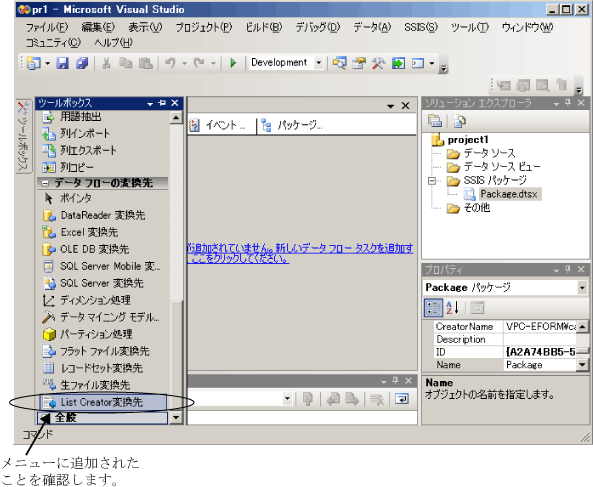Select 列インポート toolbox item
Viewport: 593px width, 487px height.
(103, 133)
